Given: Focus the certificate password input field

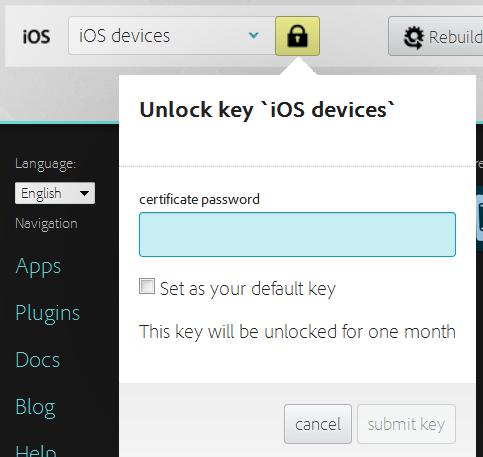Looking at the screenshot, I should point(297,234).
